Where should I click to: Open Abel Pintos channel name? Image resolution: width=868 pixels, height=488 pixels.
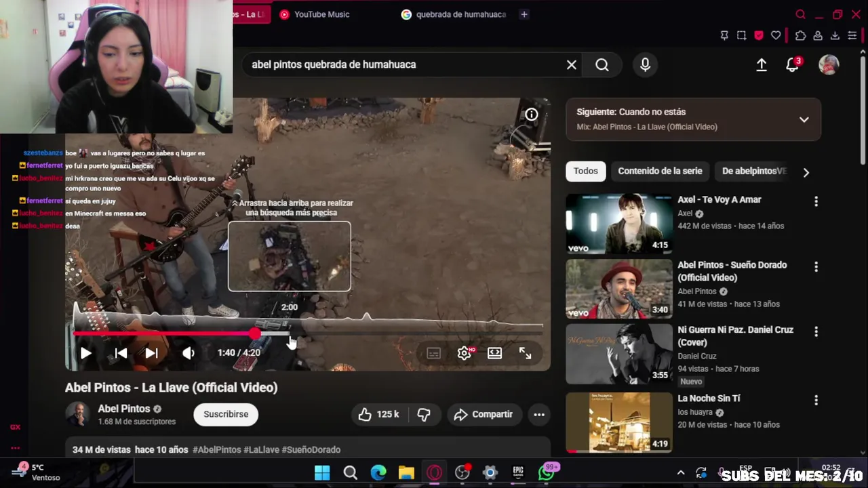pyautogui.click(x=124, y=409)
